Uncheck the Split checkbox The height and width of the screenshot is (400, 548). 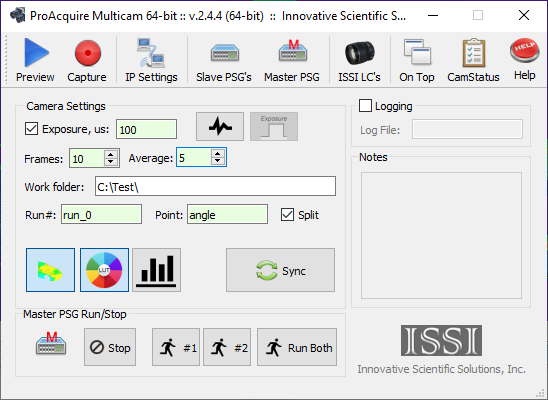click(x=287, y=214)
